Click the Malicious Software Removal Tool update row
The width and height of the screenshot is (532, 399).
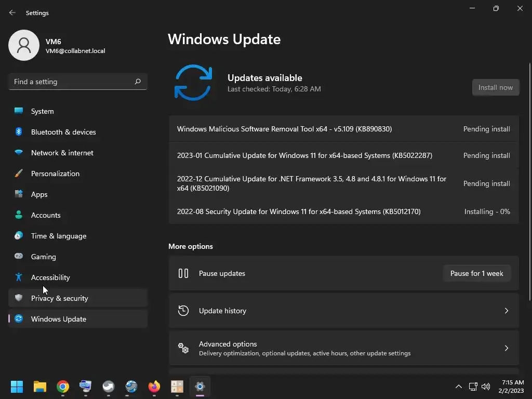[344, 129]
